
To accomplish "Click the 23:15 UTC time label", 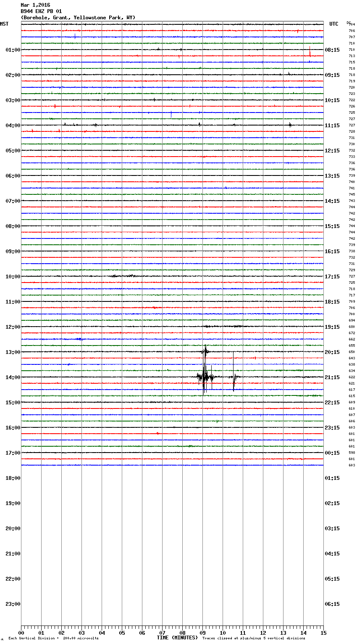I will click(x=332, y=428).
